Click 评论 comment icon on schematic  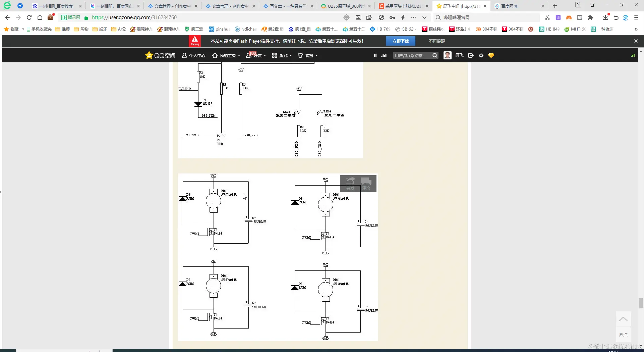point(366,183)
